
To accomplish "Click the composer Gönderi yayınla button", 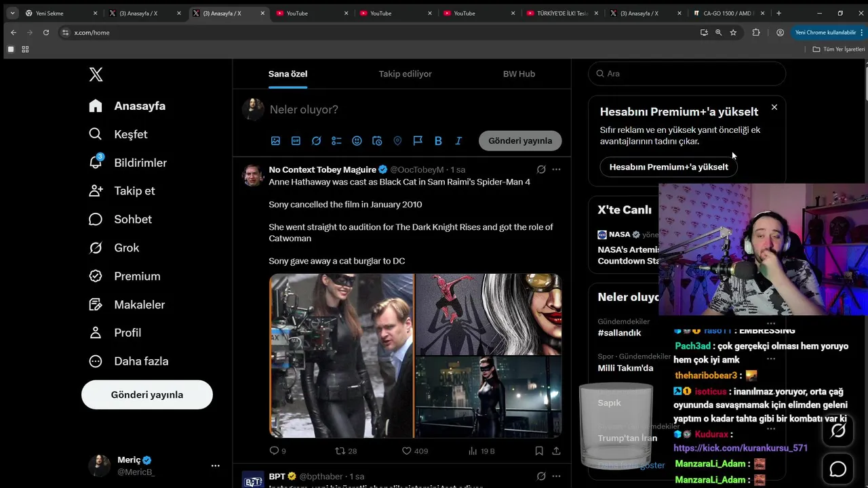I will [x=520, y=141].
